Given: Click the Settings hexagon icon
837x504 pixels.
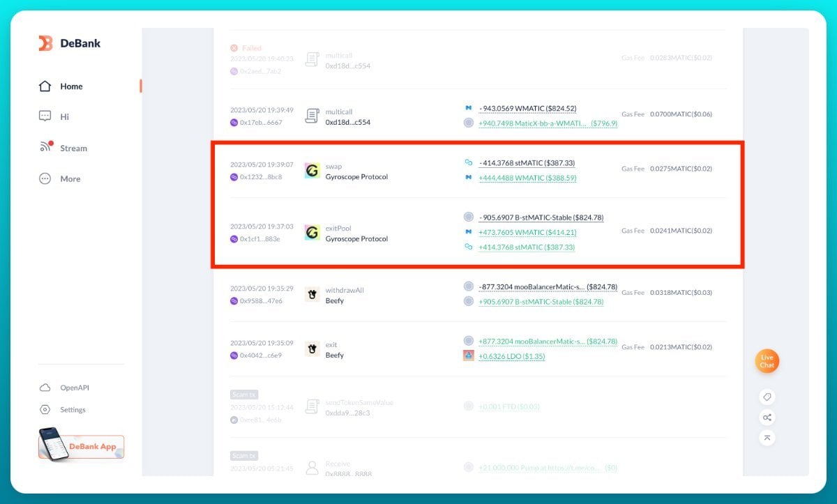Looking at the screenshot, I should click(x=45, y=409).
